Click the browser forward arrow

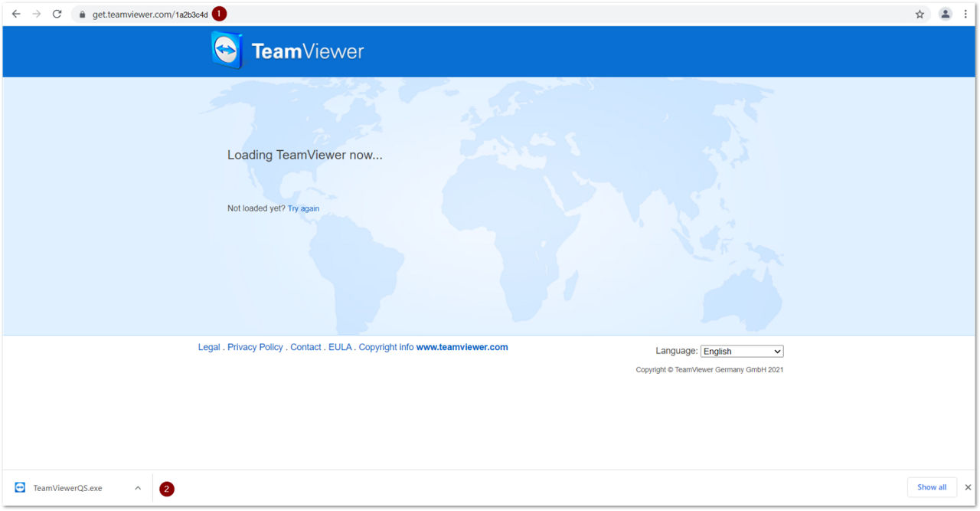tap(36, 14)
